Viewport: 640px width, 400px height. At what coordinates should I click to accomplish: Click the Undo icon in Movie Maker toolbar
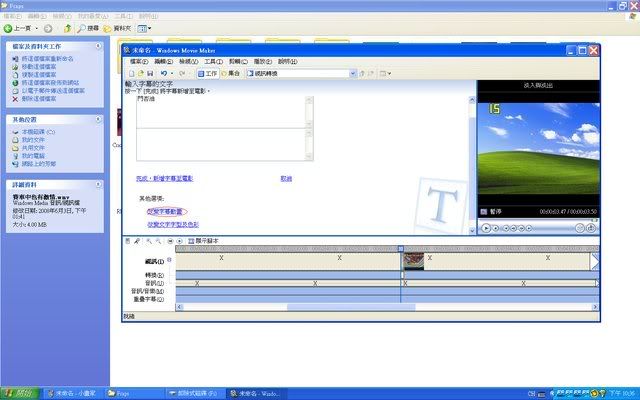[x=162, y=73]
